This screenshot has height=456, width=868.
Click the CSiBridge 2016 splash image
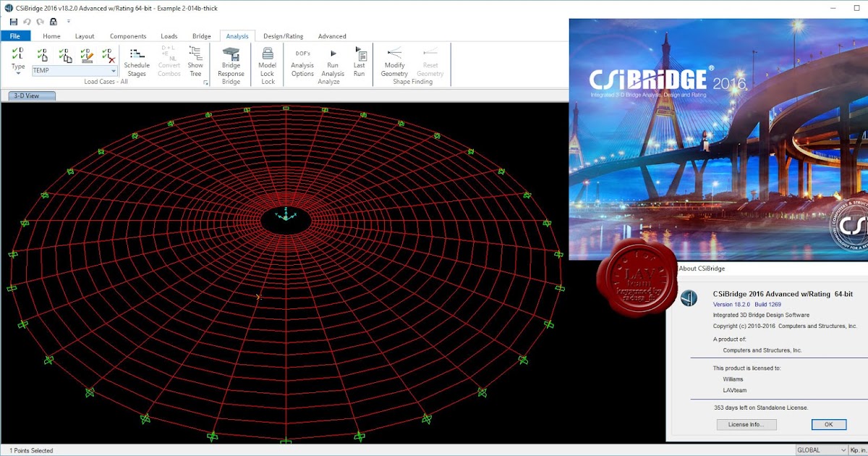[x=718, y=138]
